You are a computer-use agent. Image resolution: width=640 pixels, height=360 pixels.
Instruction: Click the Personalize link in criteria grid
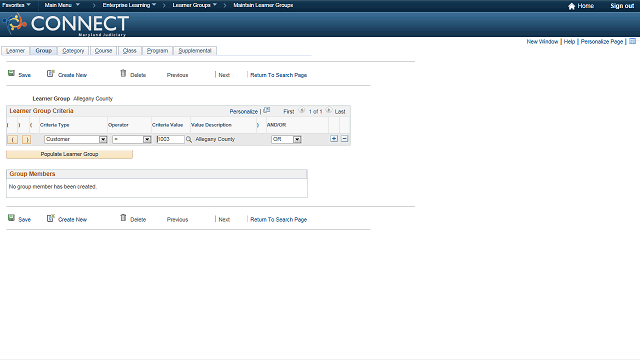[244, 111]
